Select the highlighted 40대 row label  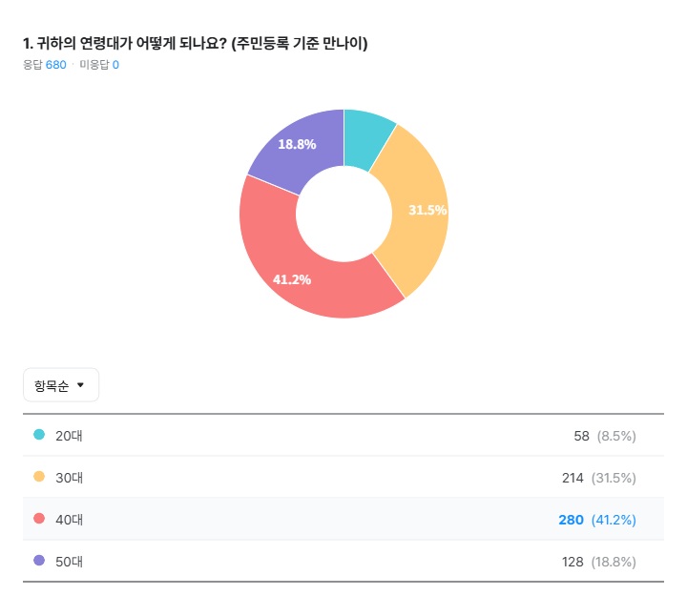coord(70,520)
